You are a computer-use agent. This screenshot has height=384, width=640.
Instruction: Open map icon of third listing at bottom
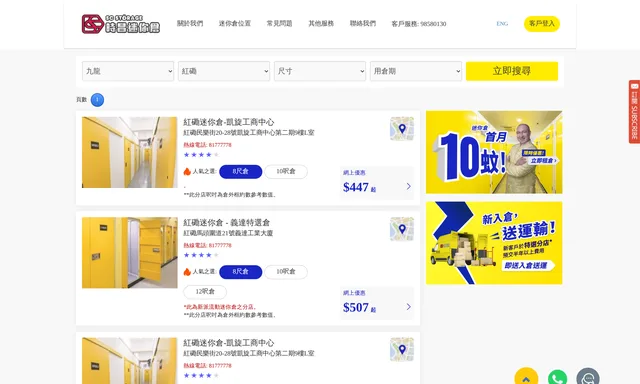pyautogui.click(x=402, y=349)
